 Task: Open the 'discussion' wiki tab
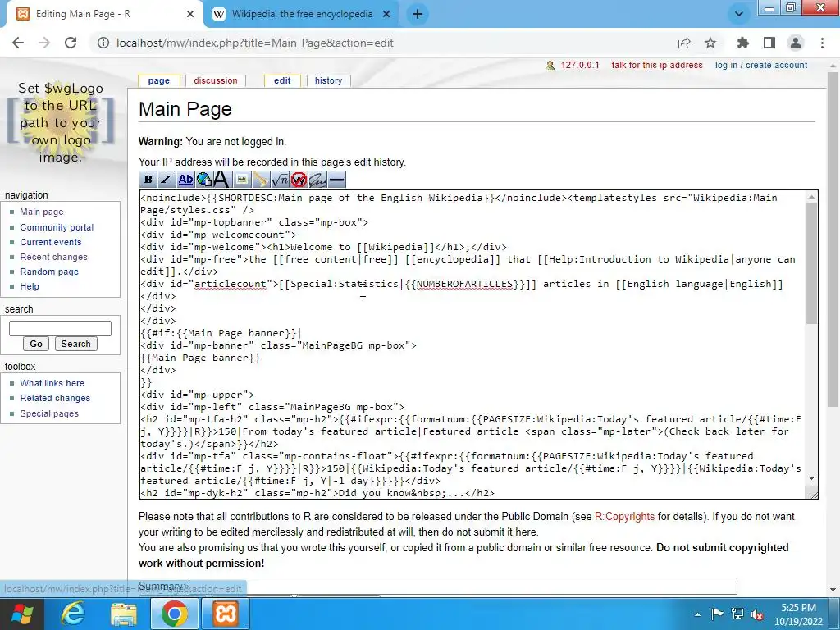216,80
